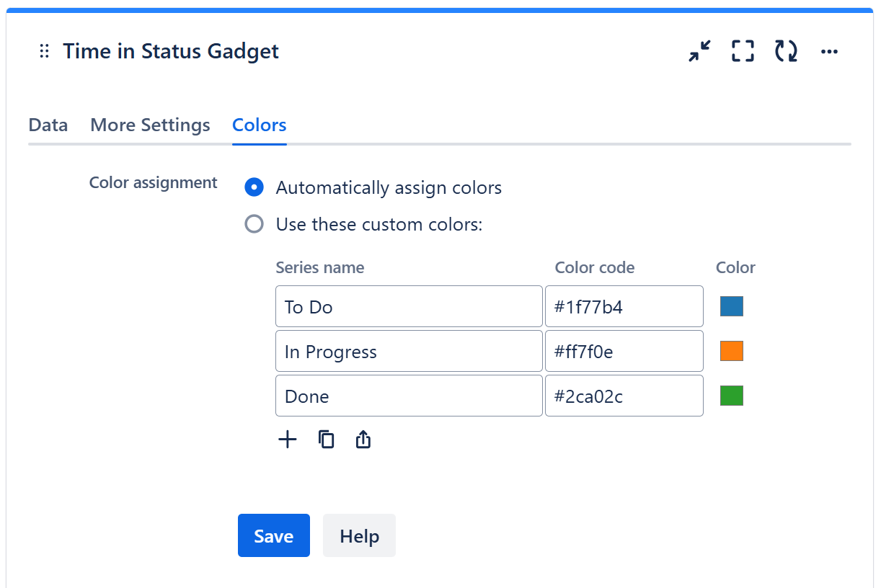Switch to the Data tab
Screen dimensions: 881x588
[x=48, y=125]
